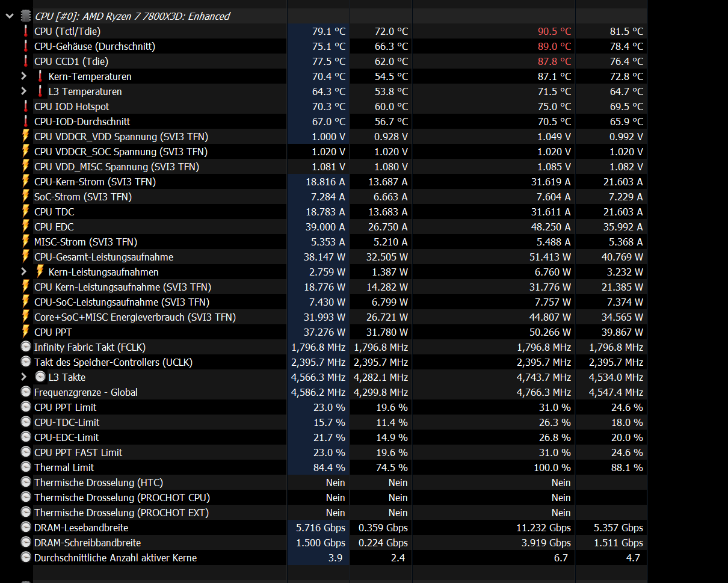
Task: Collapse the CPU [#0] AMD Ryzen 7 7800X3D group
Action: [x=9, y=16]
